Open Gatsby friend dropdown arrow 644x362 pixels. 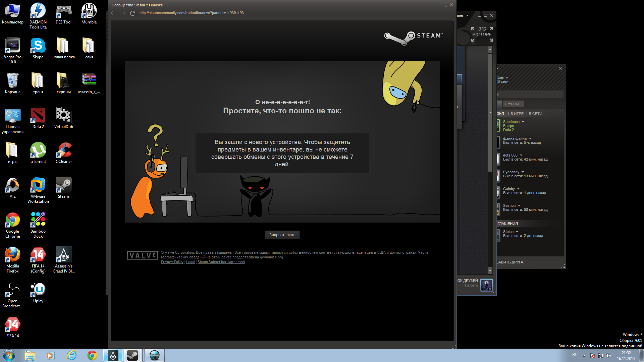(x=518, y=189)
